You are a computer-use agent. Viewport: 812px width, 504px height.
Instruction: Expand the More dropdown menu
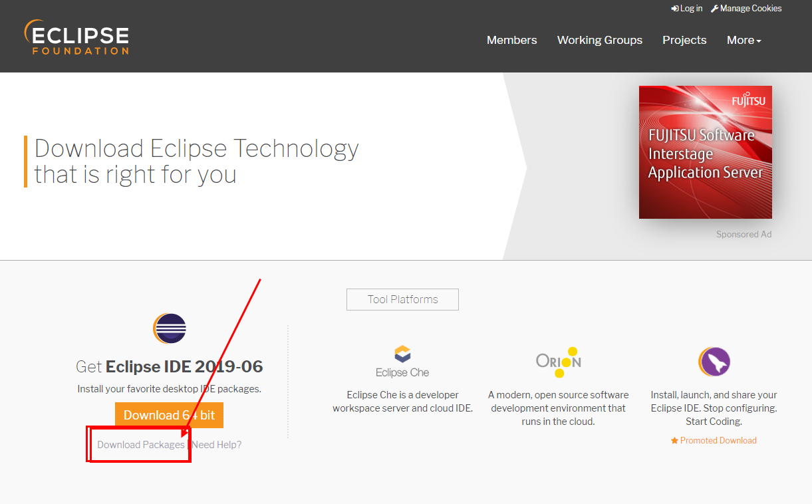tap(744, 40)
